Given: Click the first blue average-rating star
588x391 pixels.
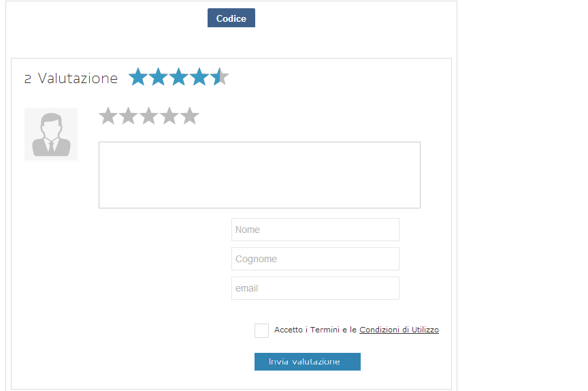Looking at the screenshot, I should coord(138,76).
